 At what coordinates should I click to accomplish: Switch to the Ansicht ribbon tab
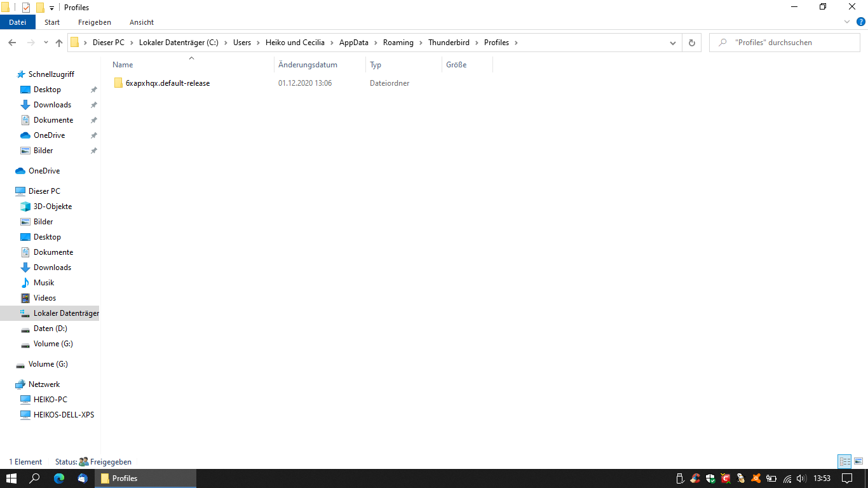[142, 22]
